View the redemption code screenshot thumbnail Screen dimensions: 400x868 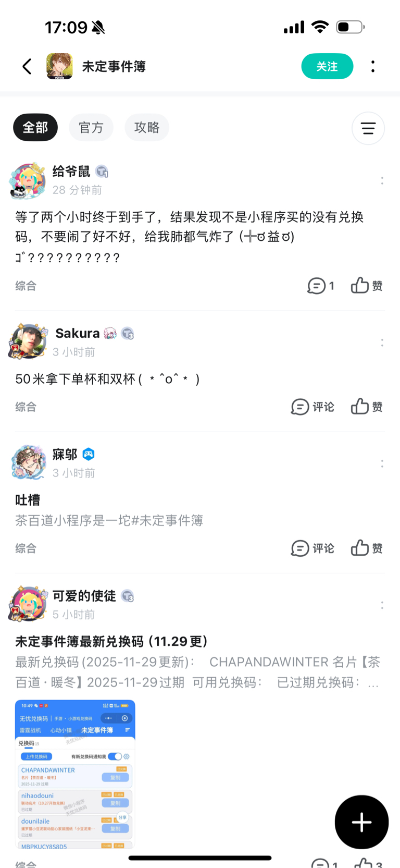point(75,774)
